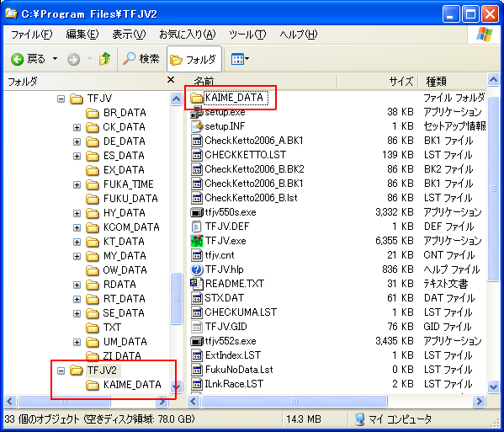Viewport: 504px width, 432px height.
Task: Open the File (ファイル) menu
Action: coord(31,34)
